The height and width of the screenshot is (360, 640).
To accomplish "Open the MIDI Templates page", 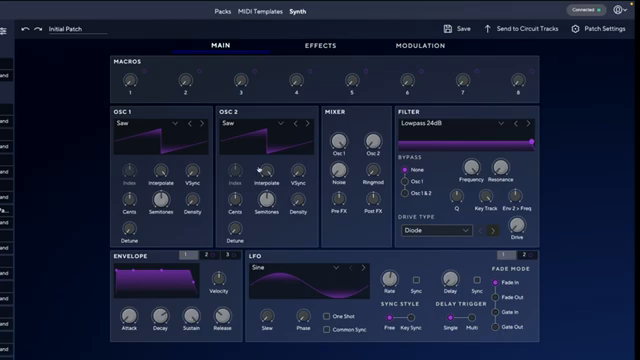I will click(x=260, y=11).
